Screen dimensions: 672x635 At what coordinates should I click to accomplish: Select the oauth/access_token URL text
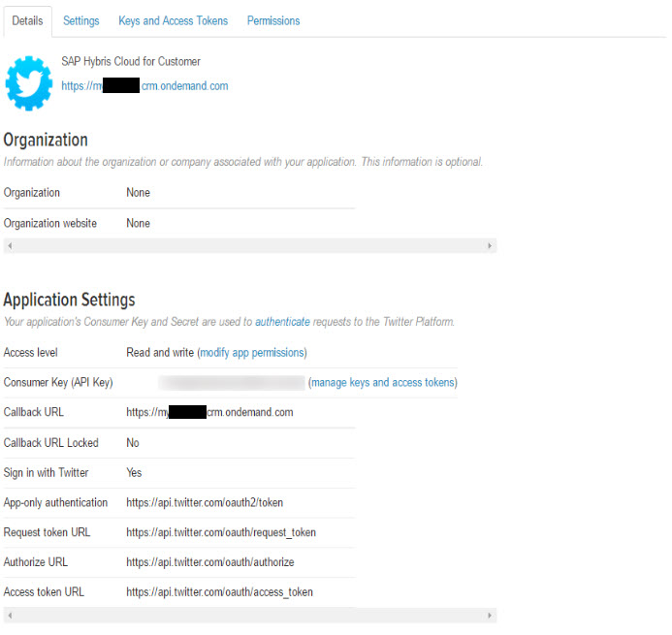pos(219,592)
